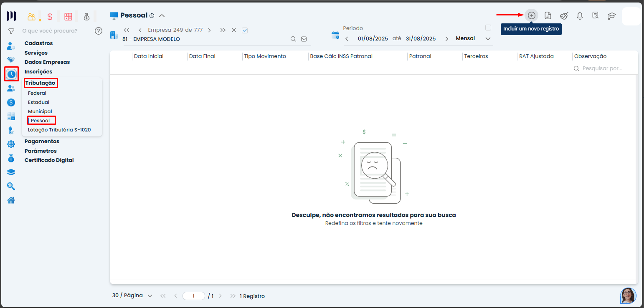Tick the checkbox above the Mensal selector

coord(488,28)
